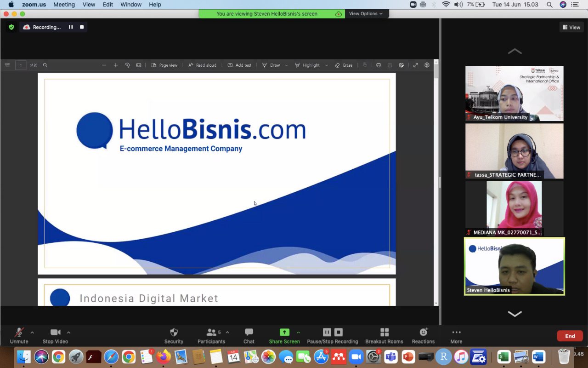Enter PDF full screen mode icon
The image size is (588, 368).
(415, 65)
